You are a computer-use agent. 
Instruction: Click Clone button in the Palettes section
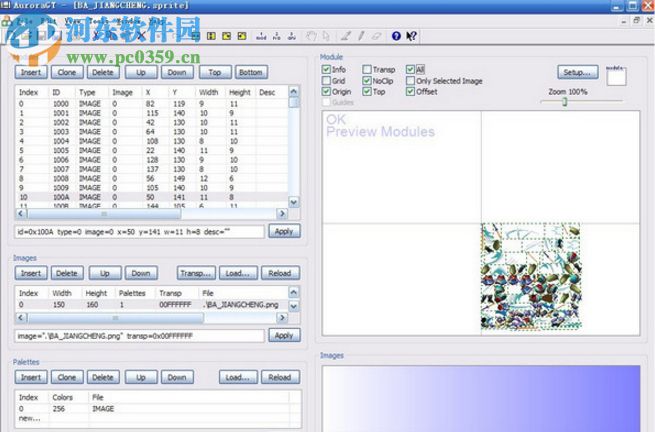coord(67,377)
